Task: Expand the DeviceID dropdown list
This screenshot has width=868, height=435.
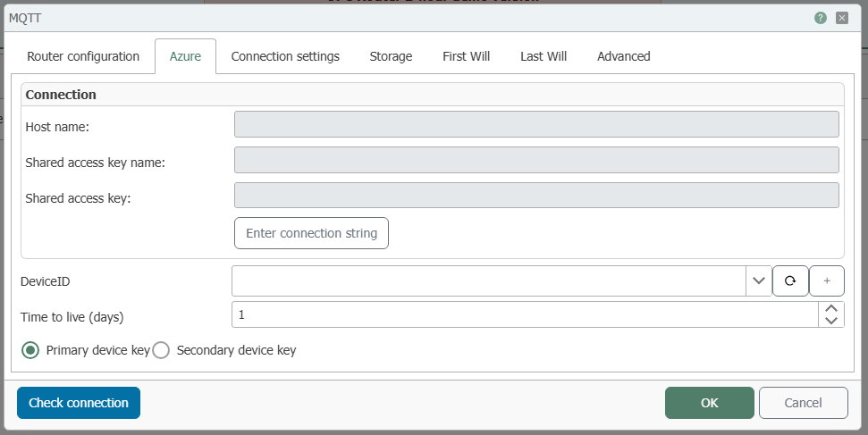Action: click(758, 280)
